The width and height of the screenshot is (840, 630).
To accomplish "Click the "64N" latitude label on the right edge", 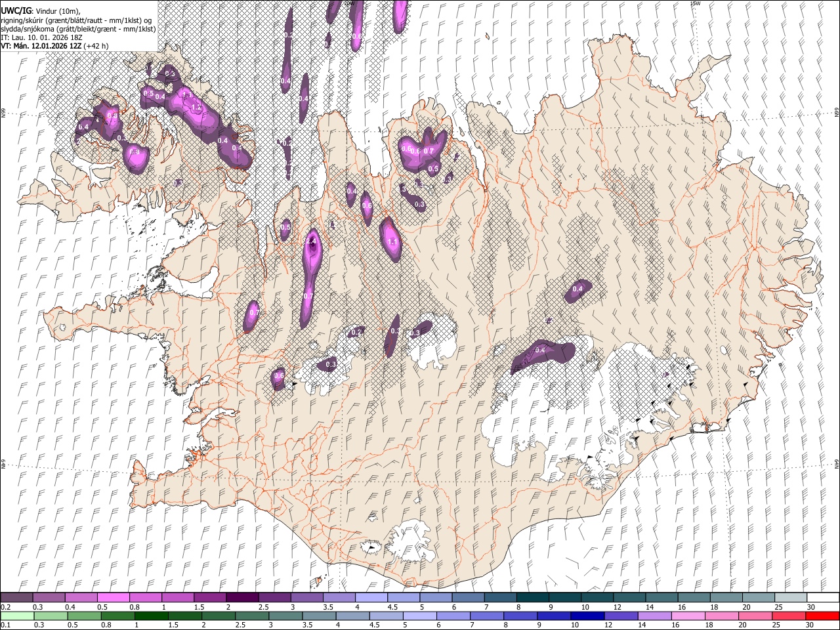I will pyautogui.click(x=836, y=463).
